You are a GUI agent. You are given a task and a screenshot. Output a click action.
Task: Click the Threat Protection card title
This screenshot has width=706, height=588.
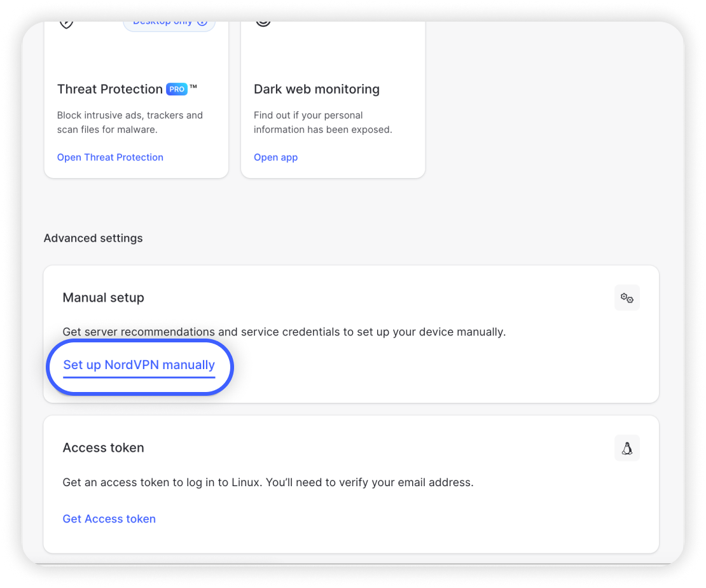tap(109, 89)
